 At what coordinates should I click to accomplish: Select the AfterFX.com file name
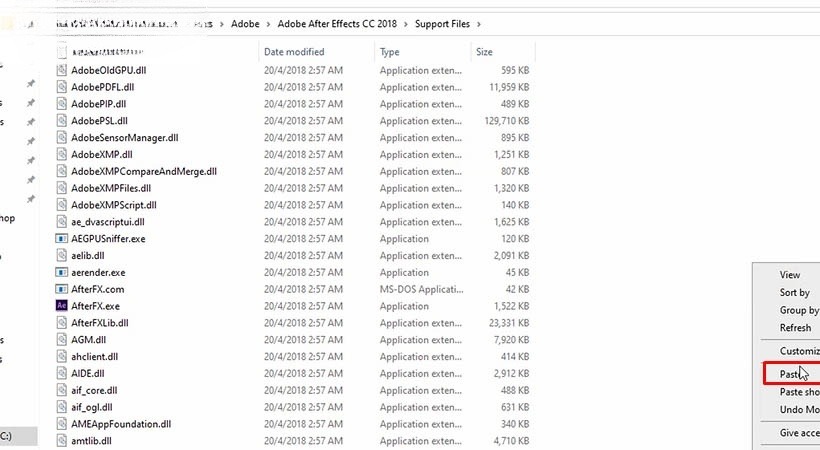tap(98, 289)
